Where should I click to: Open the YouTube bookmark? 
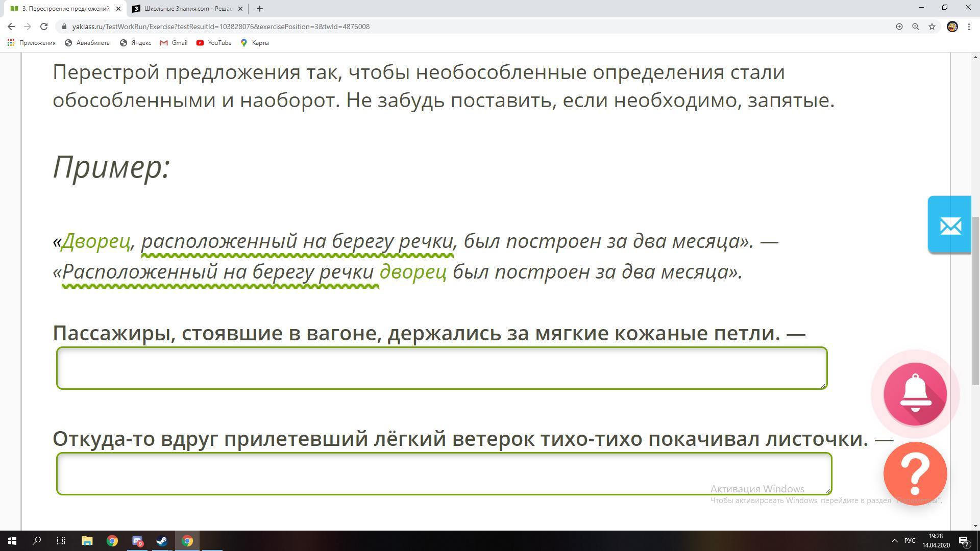tap(214, 43)
